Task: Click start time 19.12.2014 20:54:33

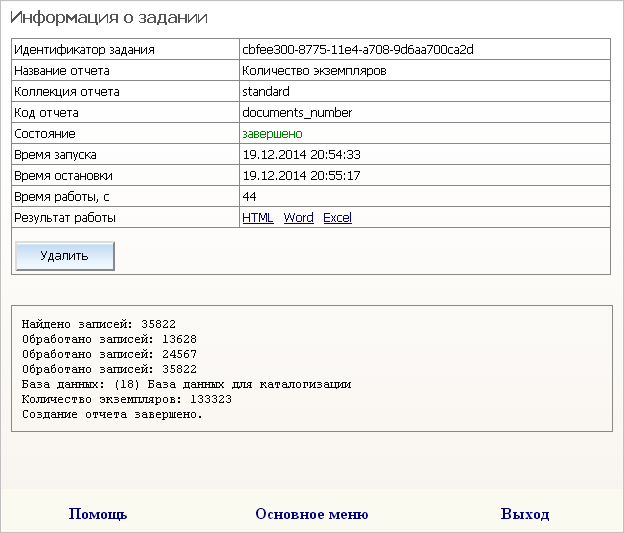Action: [x=302, y=155]
